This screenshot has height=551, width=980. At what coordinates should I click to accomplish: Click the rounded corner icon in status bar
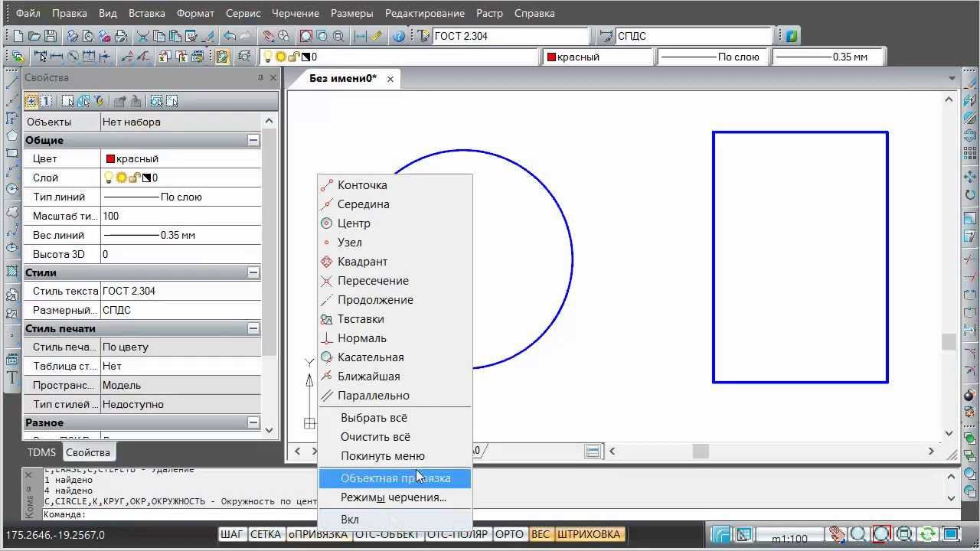[x=722, y=535]
